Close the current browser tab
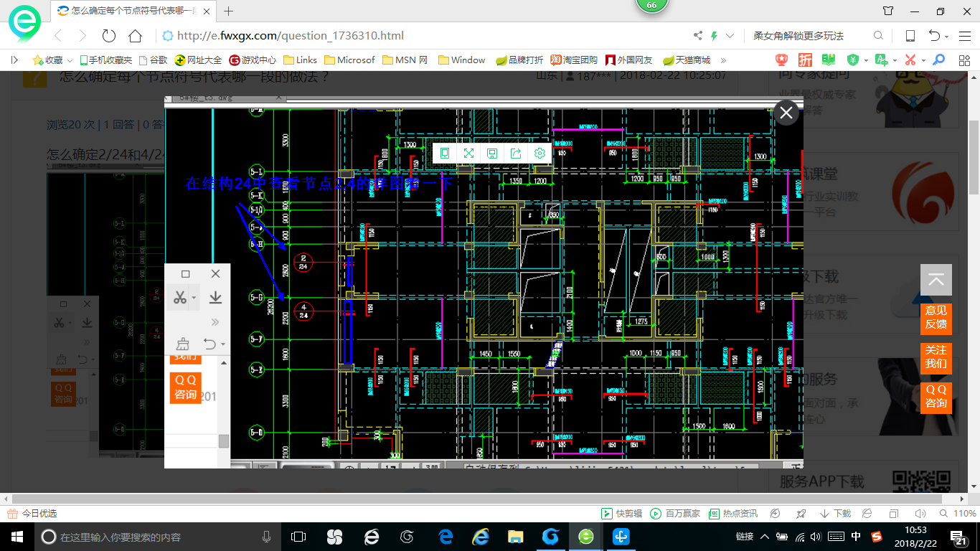 tap(206, 11)
